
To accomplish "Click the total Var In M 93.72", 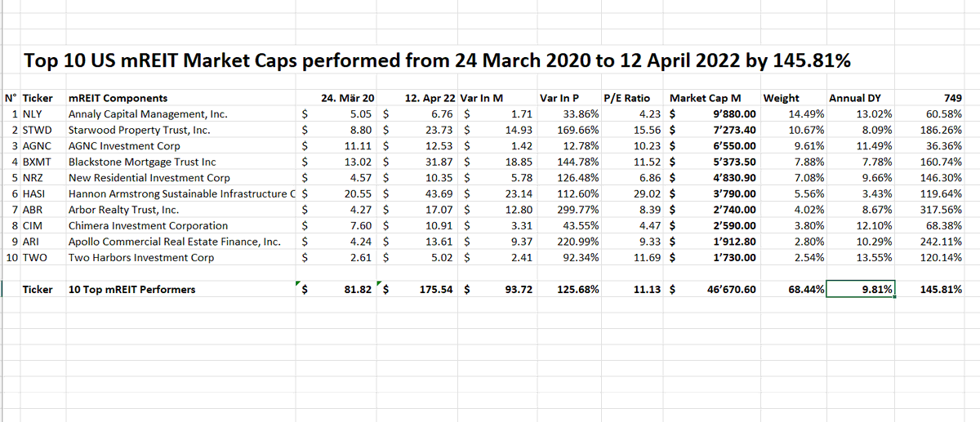I will [519, 289].
